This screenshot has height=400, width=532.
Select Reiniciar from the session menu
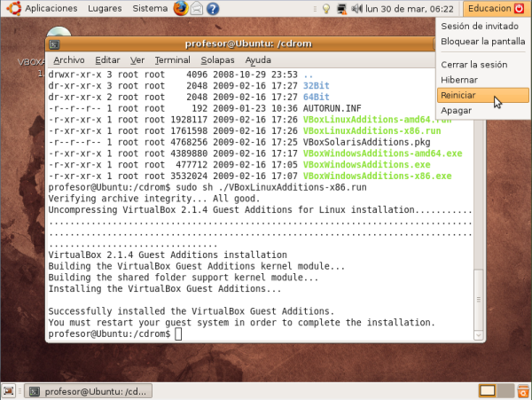(x=458, y=95)
